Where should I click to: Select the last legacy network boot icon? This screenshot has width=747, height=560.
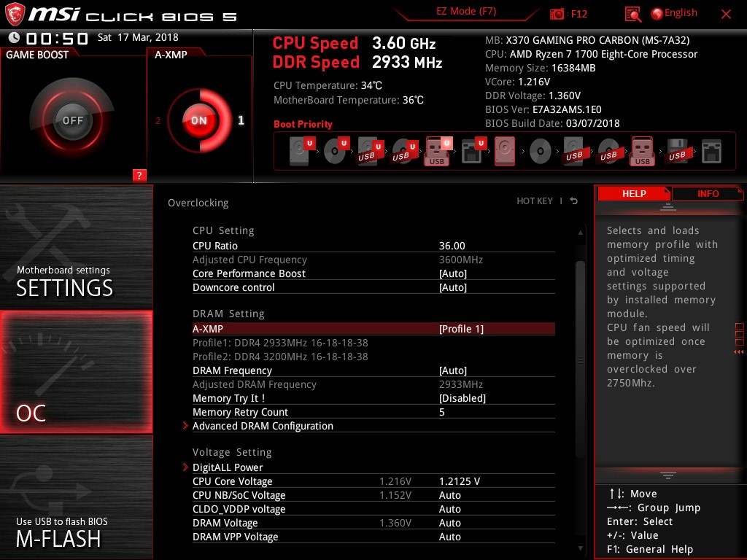711,152
